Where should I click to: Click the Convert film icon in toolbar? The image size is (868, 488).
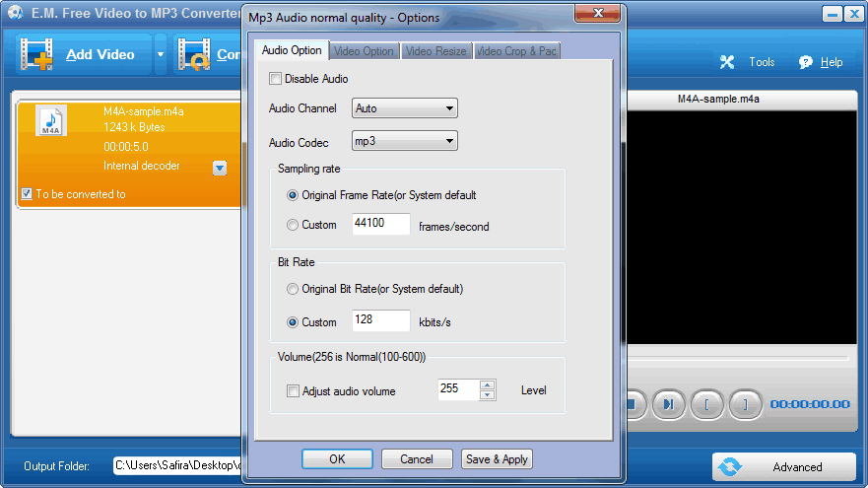(194, 54)
